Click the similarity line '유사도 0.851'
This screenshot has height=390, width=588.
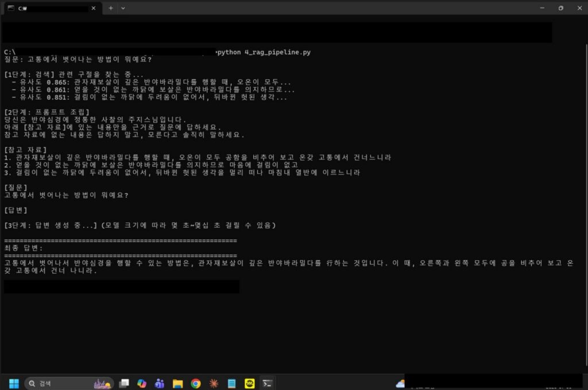pos(149,97)
